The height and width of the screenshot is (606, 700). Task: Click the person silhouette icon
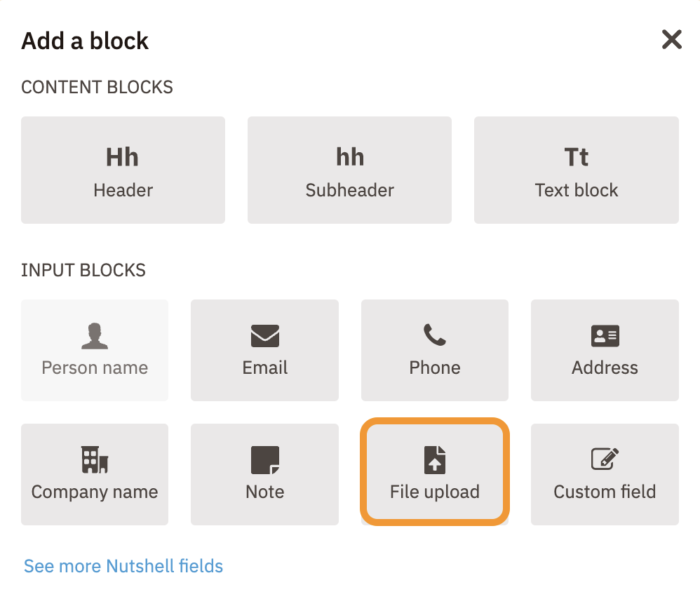[x=95, y=337]
